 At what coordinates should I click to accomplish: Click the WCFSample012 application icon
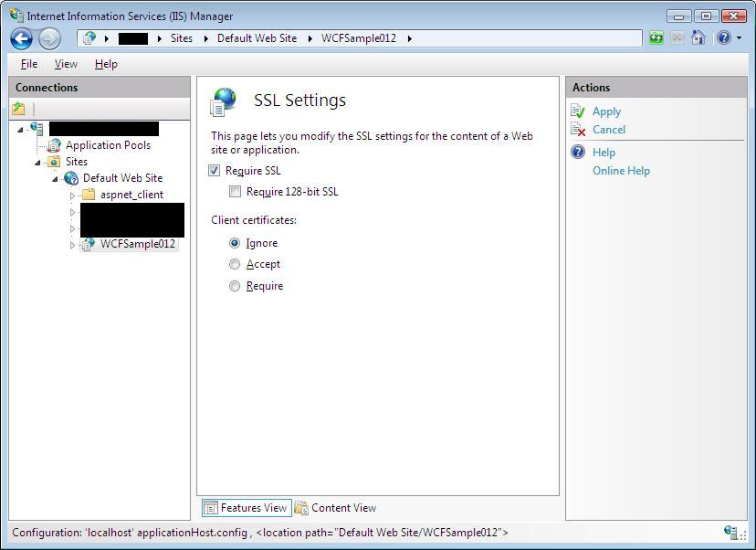pos(89,244)
